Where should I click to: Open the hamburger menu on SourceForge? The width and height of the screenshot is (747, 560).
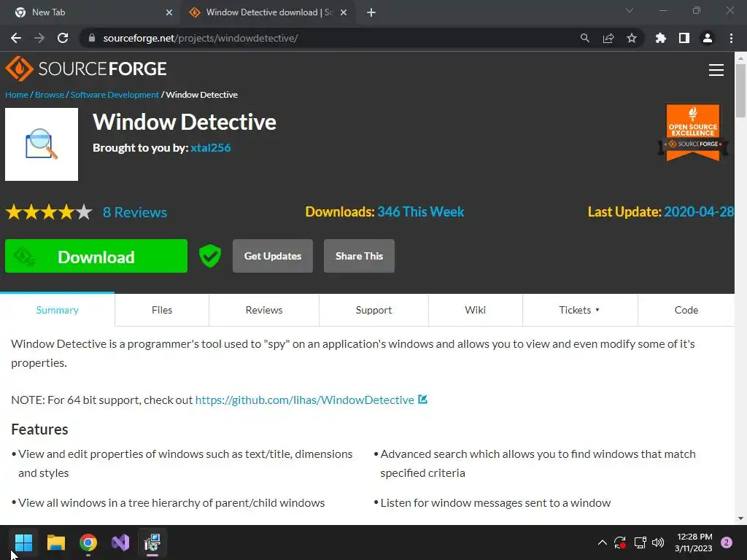(x=716, y=70)
